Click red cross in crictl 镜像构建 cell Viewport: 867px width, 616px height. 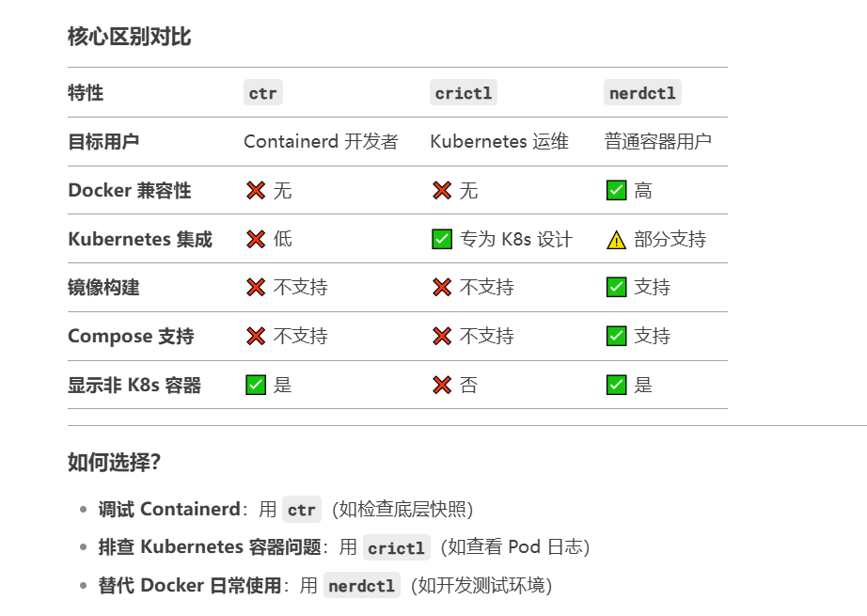[x=442, y=288]
